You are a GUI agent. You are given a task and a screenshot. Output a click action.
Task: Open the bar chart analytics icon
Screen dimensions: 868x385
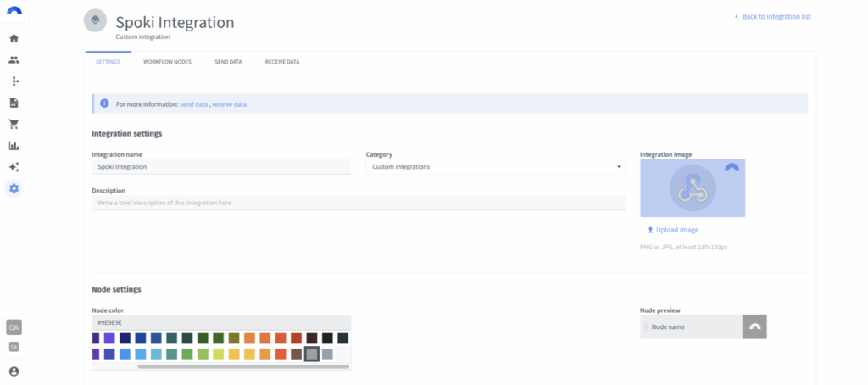click(x=14, y=146)
